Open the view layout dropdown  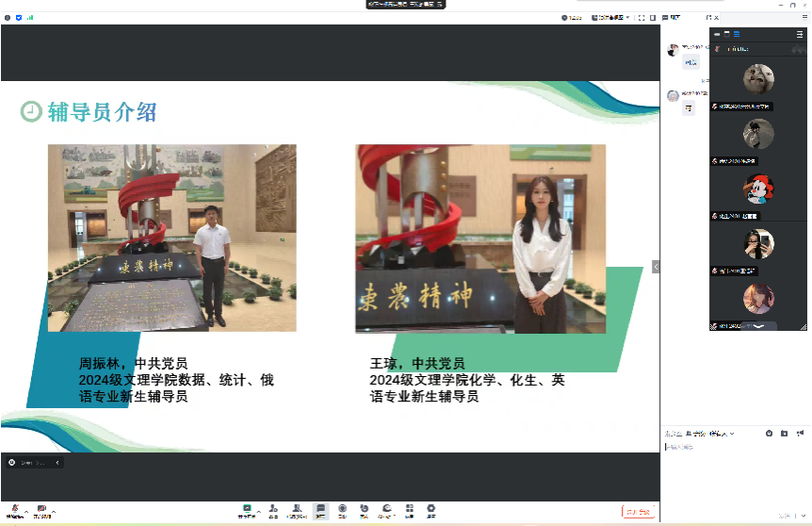(x=610, y=18)
